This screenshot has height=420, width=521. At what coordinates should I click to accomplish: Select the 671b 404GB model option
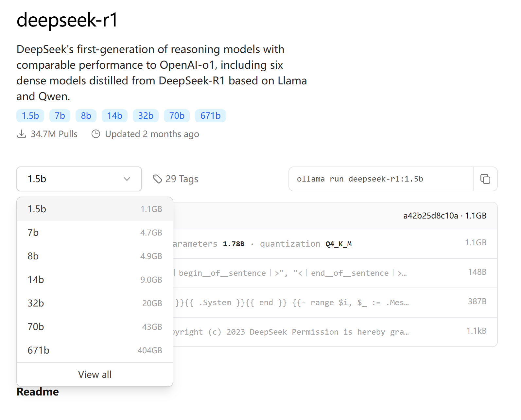tap(95, 350)
